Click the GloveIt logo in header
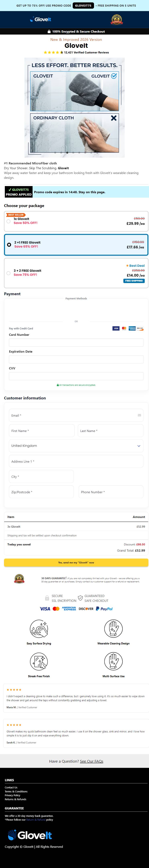Screen dimensions: 149x868 [x=41, y=20]
